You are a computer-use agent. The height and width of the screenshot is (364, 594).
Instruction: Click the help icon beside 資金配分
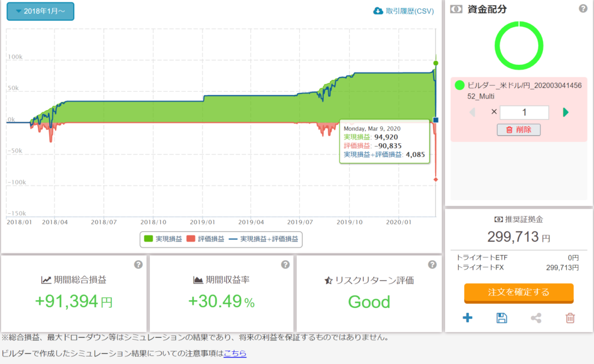point(583,9)
